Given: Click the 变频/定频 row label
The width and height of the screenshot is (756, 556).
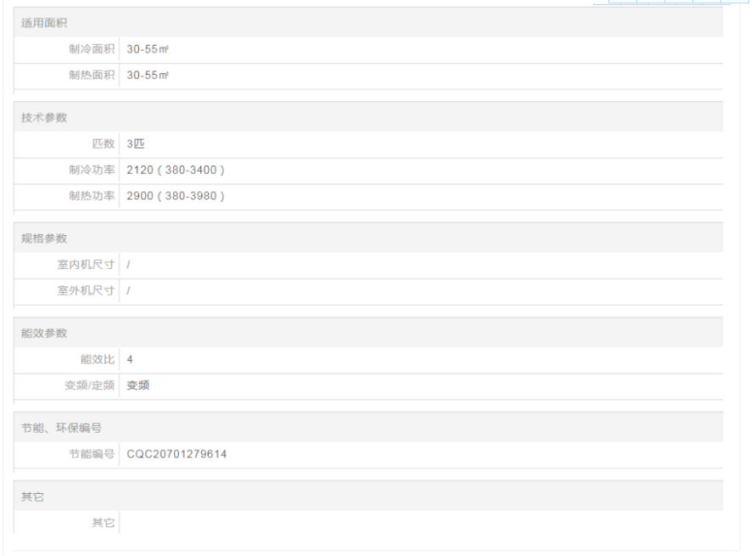Looking at the screenshot, I should click(87, 386).
